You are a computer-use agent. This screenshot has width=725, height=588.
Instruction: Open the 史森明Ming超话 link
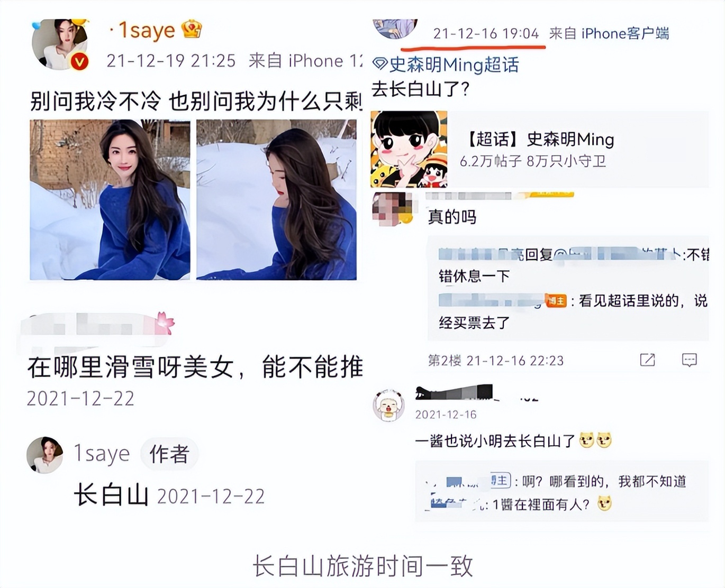click(x=454, y=65)
